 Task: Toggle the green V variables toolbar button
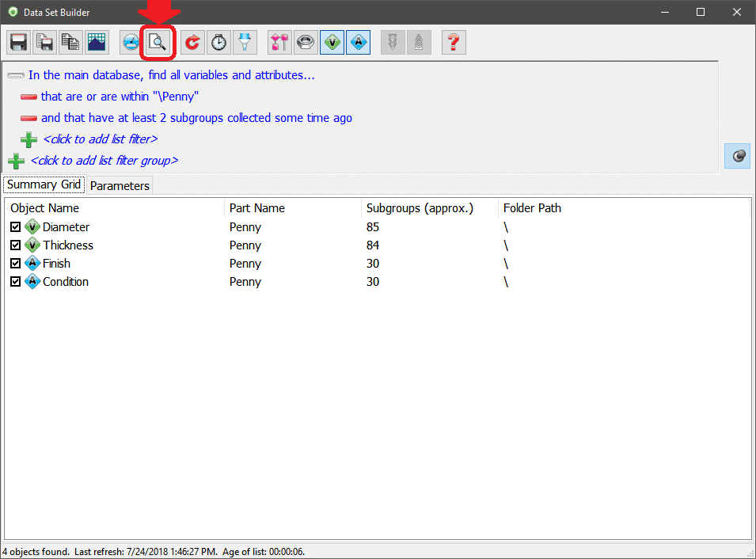click(x=332, y=43)
